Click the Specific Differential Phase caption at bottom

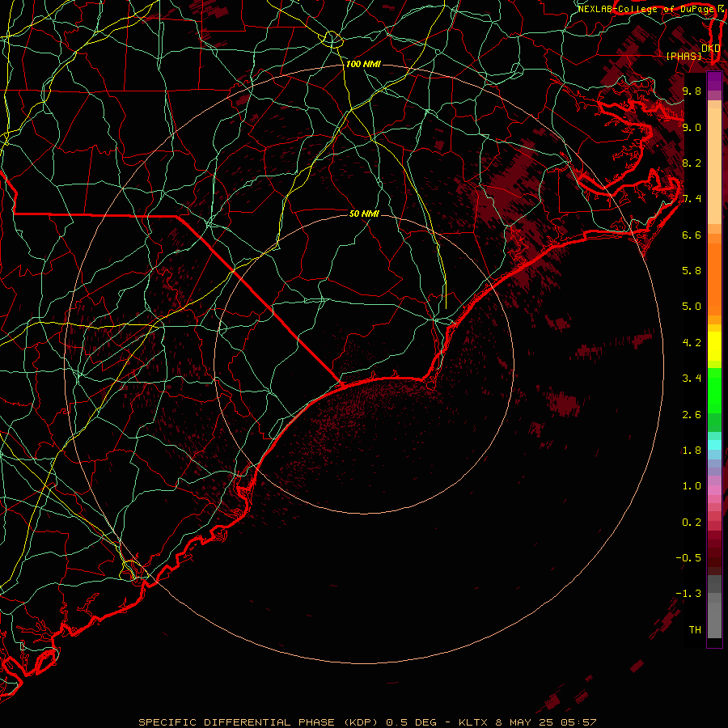(x=367, y=722)
